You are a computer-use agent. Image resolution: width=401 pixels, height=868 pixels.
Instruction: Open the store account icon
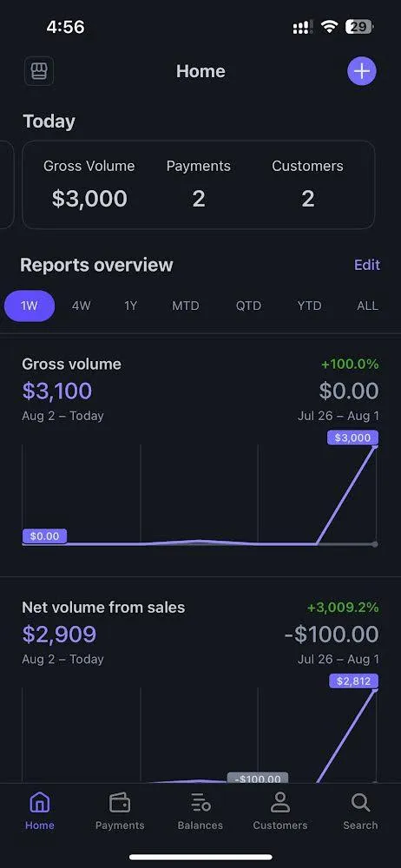(39, 71)
